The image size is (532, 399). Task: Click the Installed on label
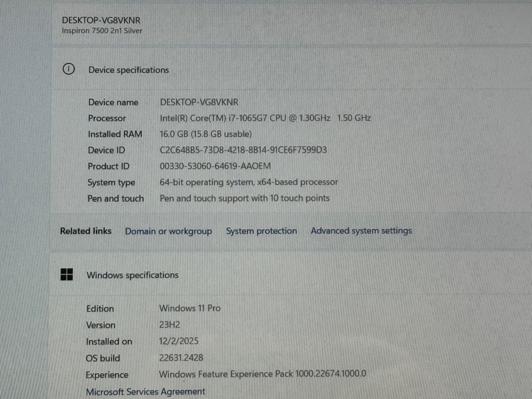[x=109, y=341]
